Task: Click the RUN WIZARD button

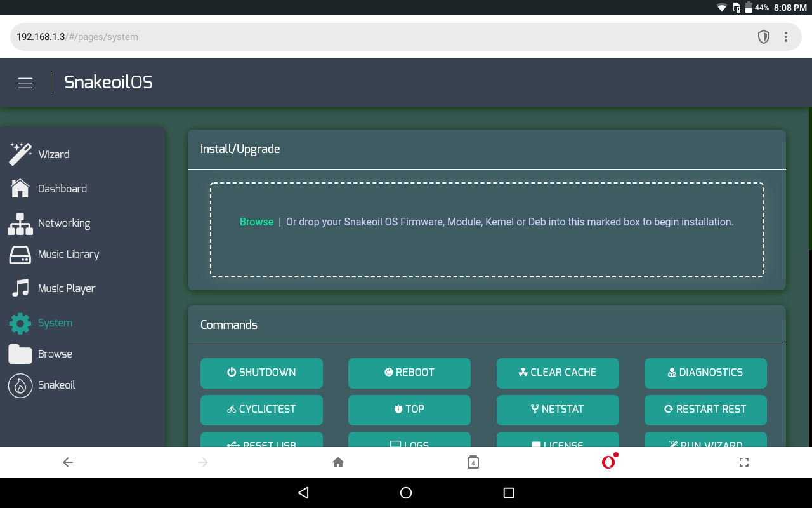Action: coord(705,440)
